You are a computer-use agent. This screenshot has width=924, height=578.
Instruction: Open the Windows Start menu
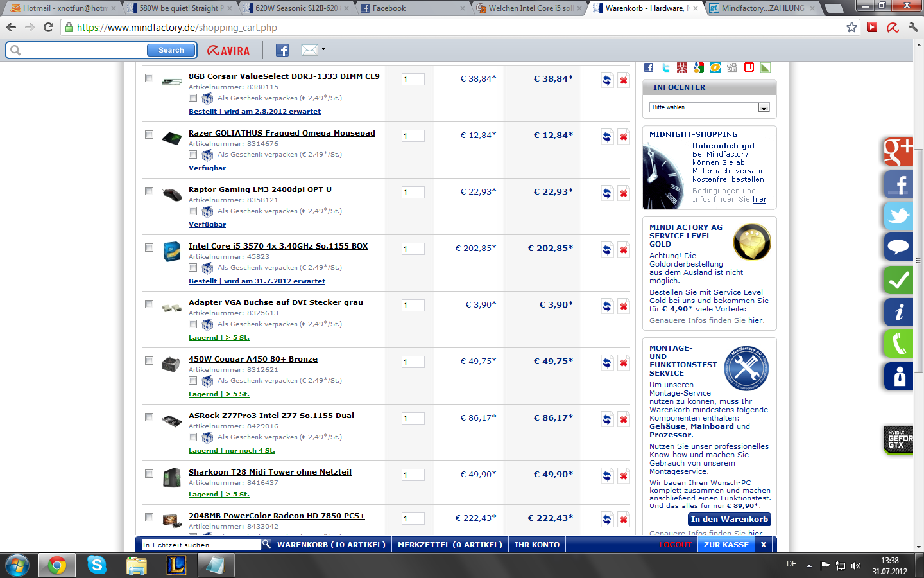[x=17, y=565]
